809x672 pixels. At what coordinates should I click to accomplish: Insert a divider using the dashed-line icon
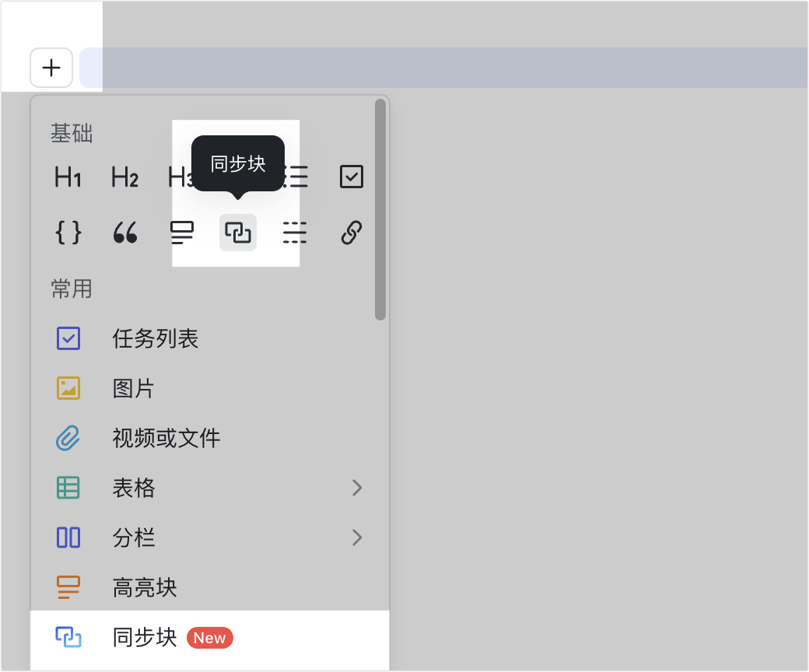coord(295,233)
